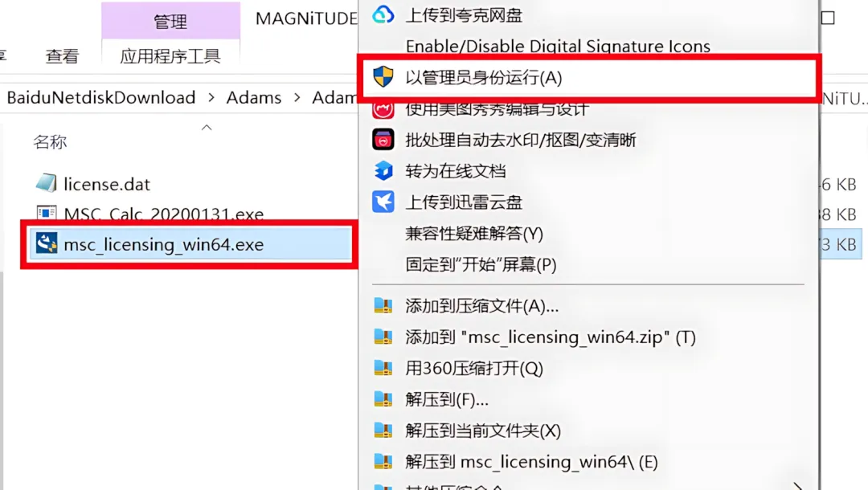Screen dimensions: 868x490
Task: Click the Quark cloud upload icon
Action: pos(383,14)
